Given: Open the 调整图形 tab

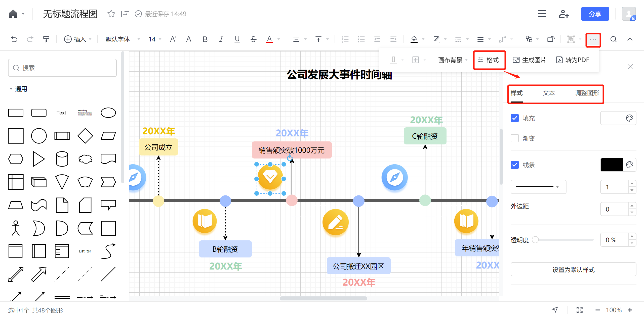Looking at the screenshot, I should 587,93.
